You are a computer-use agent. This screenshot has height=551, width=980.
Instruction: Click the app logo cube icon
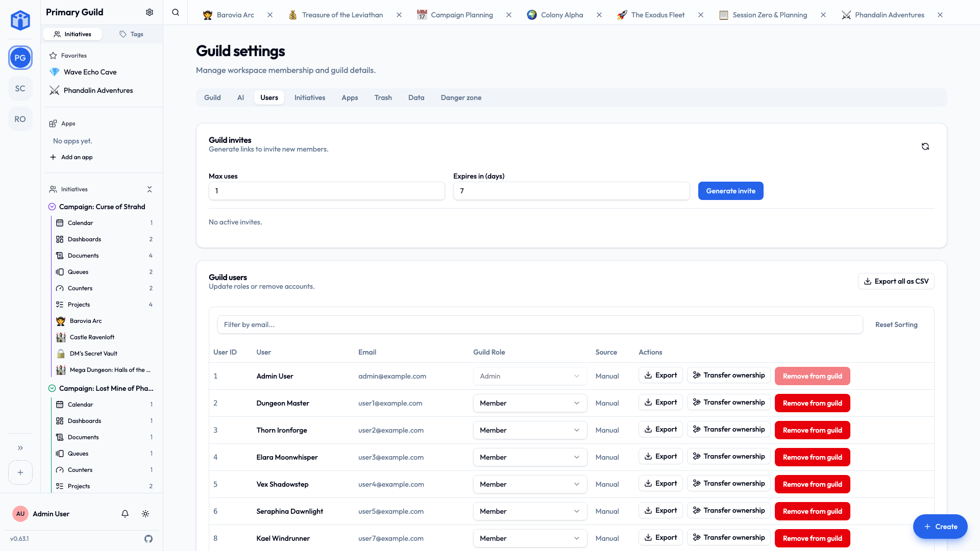[20, 20]
